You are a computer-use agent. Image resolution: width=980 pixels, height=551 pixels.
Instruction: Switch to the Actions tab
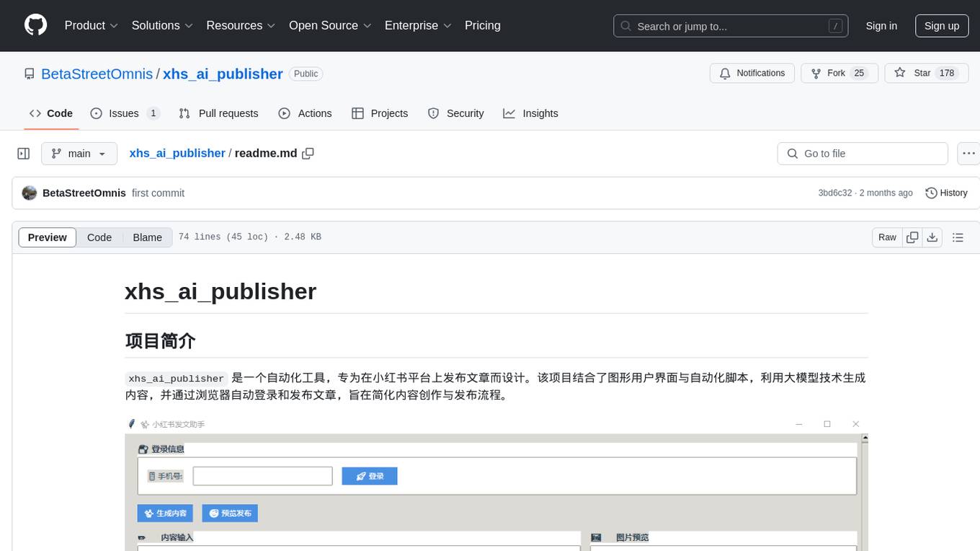click(x=305, y=113)
